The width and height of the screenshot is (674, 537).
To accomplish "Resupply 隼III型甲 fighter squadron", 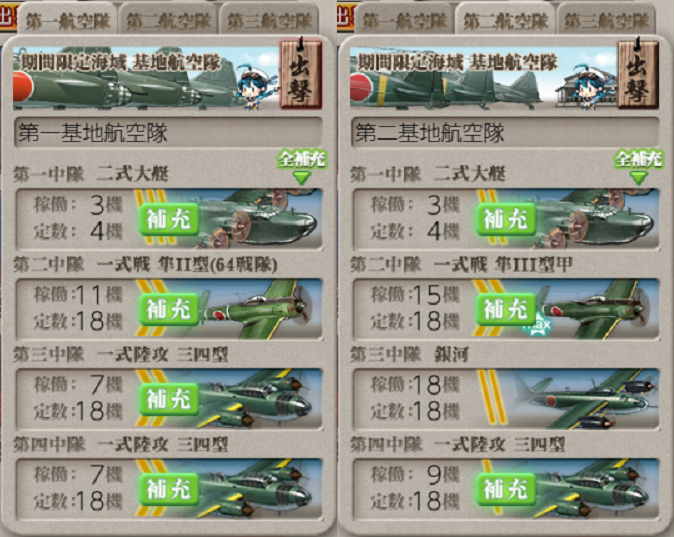I will [506, 309].
